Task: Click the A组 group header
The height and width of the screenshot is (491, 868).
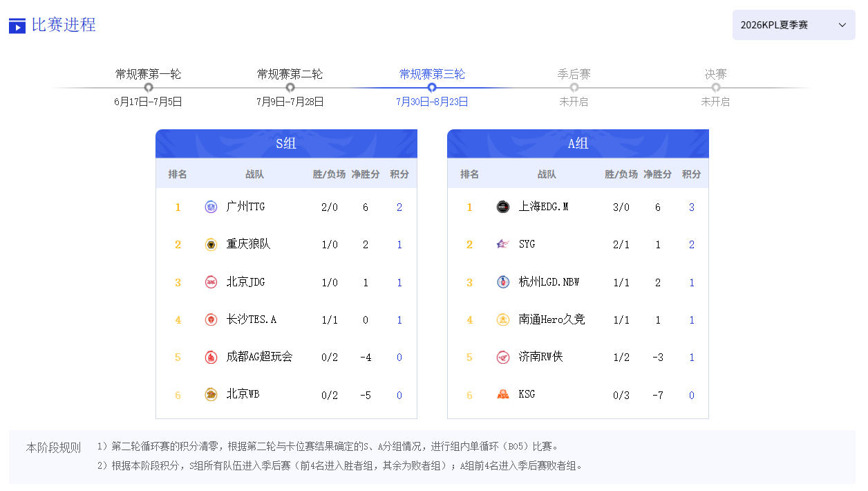Action: pyautogui.click(x=578, y=144)
